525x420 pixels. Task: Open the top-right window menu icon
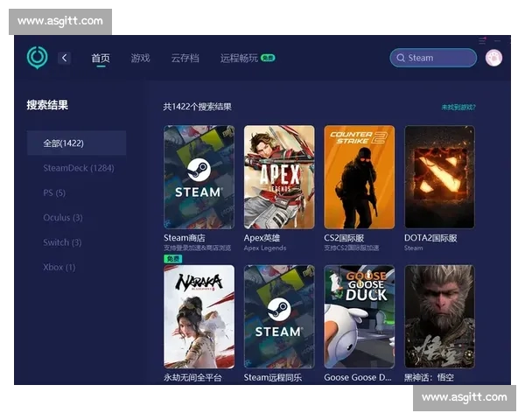point(482,40)
